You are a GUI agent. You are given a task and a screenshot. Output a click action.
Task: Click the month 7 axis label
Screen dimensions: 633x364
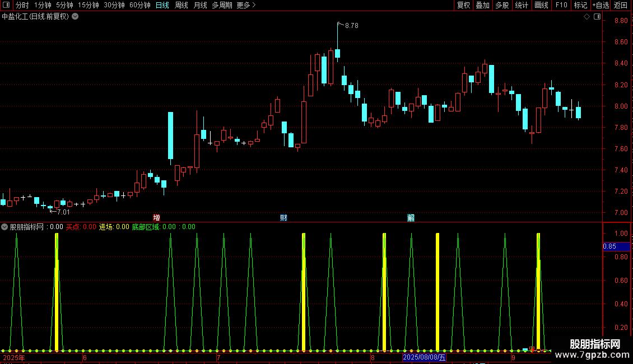click(218, 357)
